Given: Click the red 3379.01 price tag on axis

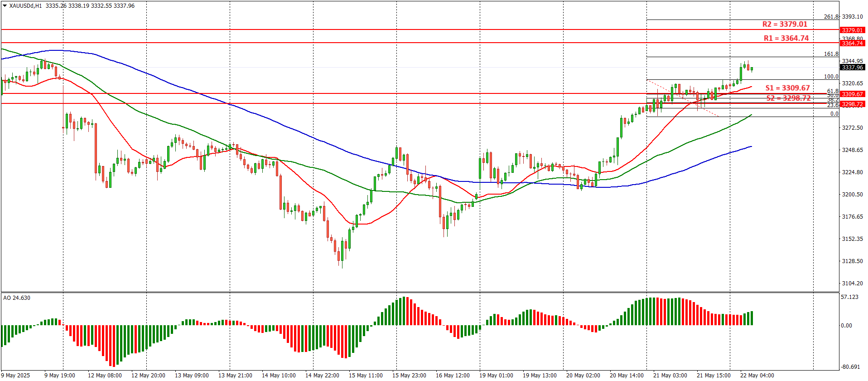Looking at the screenshot, I should (852, 30).
